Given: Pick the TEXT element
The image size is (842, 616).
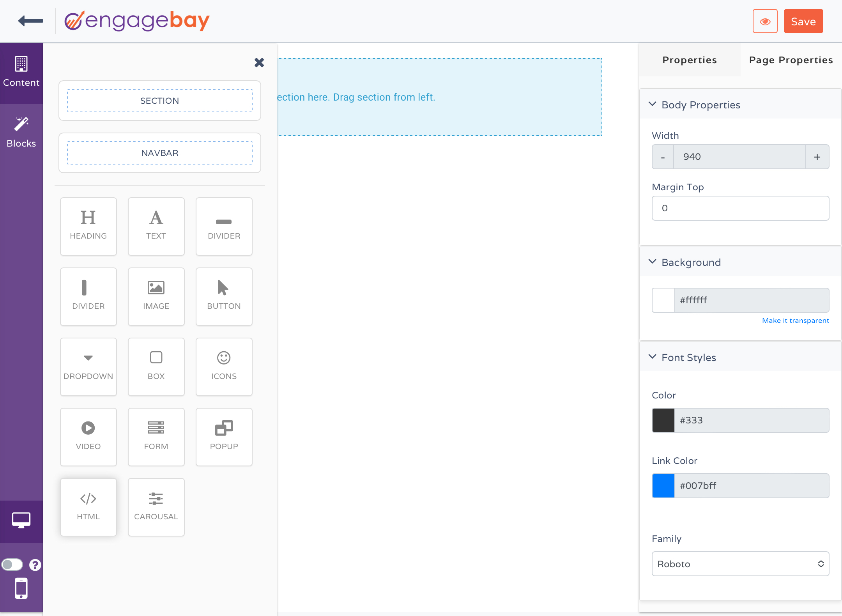Looking at the screenshot, I should click(156, 227).
